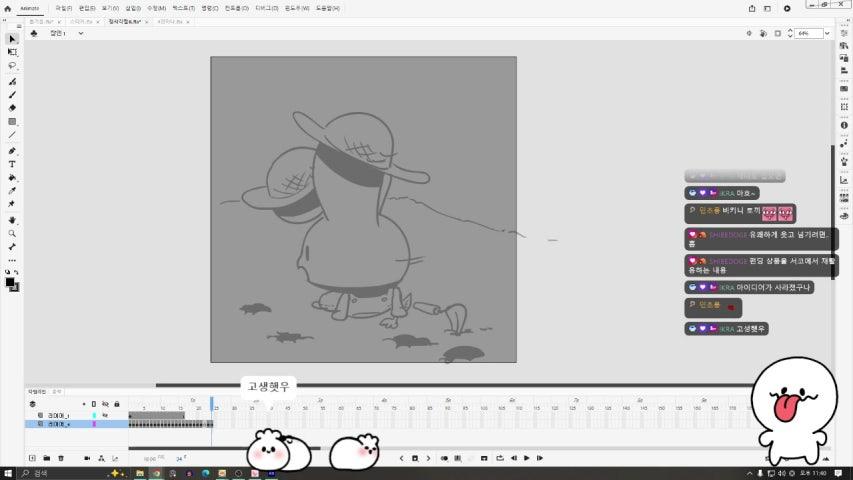853x480 pixels.
Task: Open the workspace switcher icon
Action: [767, 8]
